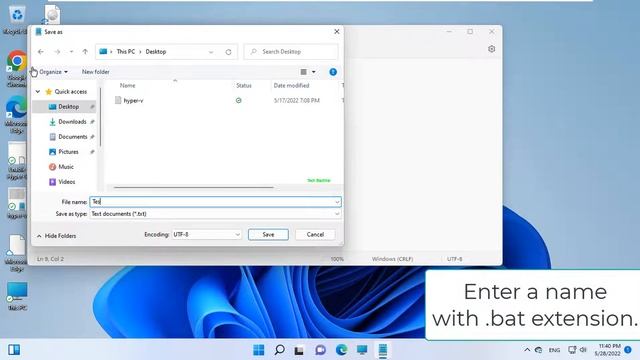
Task: Select Desktop in navigation pane
Action: pos(68,107)
